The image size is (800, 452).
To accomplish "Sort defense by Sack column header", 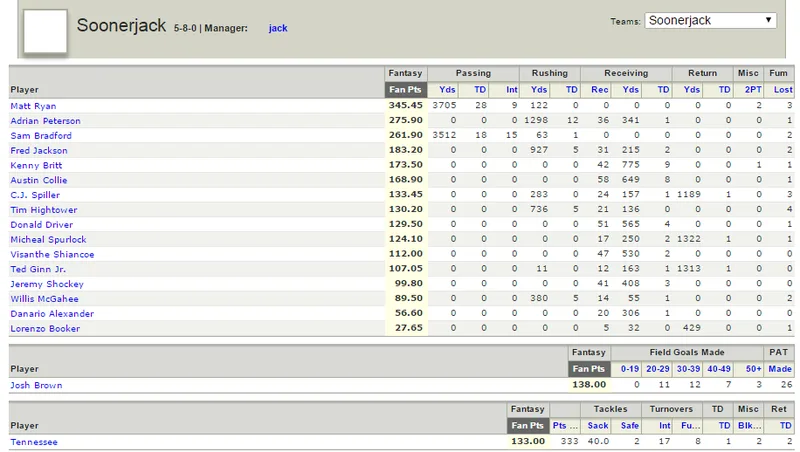I will tap(597, 425).
